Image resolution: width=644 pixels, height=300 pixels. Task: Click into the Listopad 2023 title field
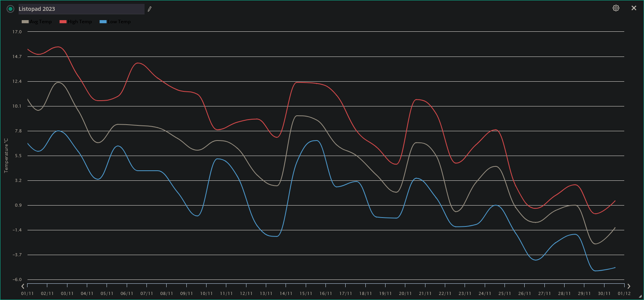81,9
